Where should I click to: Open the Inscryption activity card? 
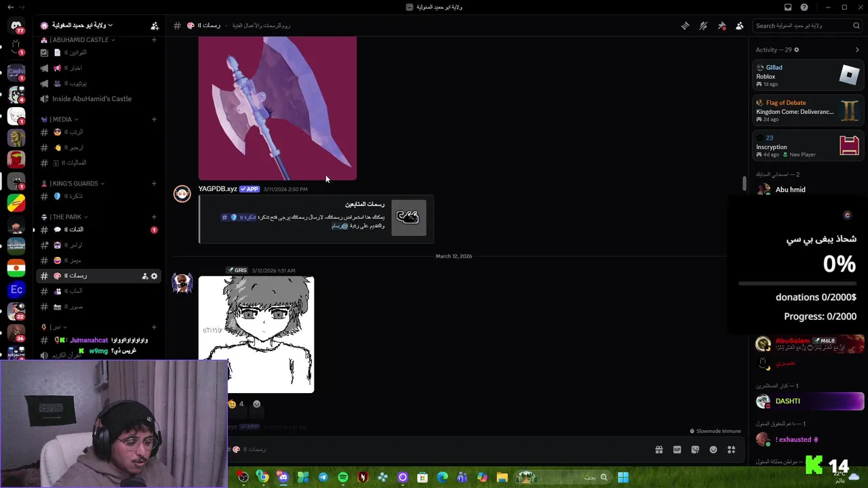coord(808,146)
